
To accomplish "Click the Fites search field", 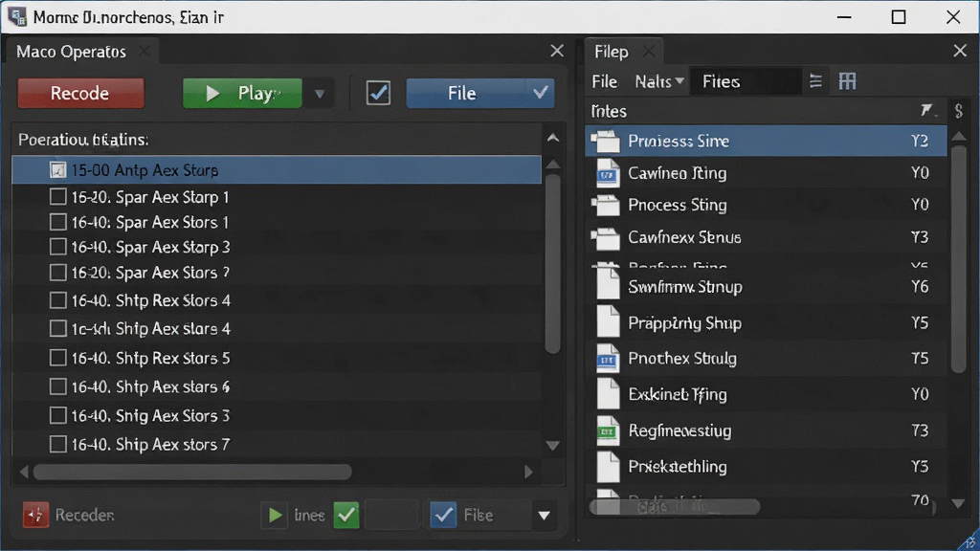I will (x=746, y=82).
